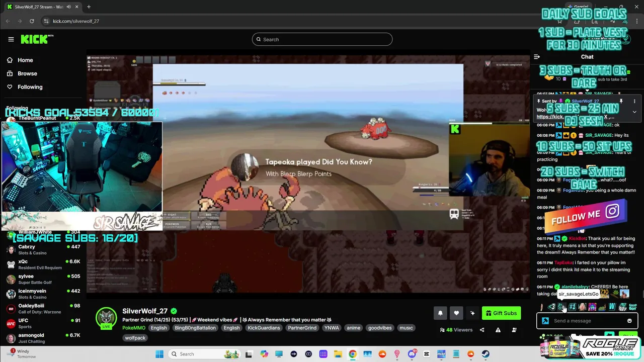
Task: Pick the #1 quick emote
Action: [572, 307]
